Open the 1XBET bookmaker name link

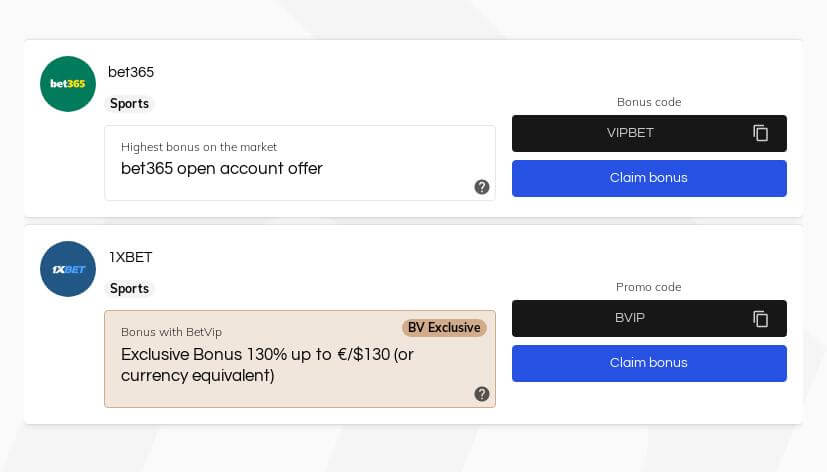click(130, 257)
